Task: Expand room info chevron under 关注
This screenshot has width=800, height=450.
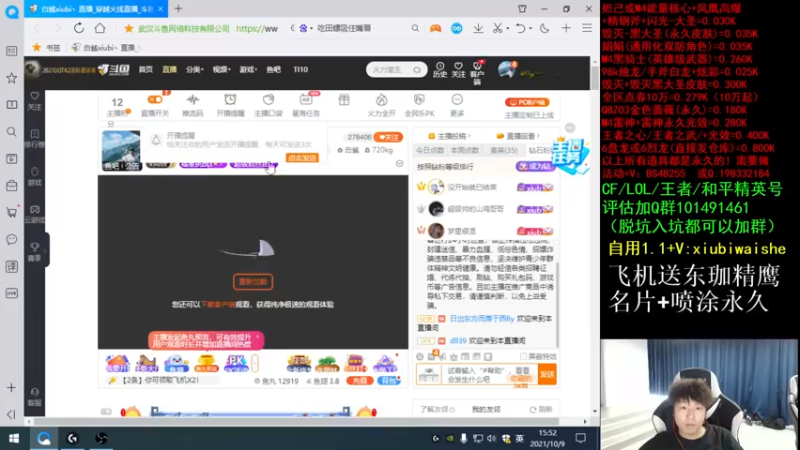Action: point(399,164)
